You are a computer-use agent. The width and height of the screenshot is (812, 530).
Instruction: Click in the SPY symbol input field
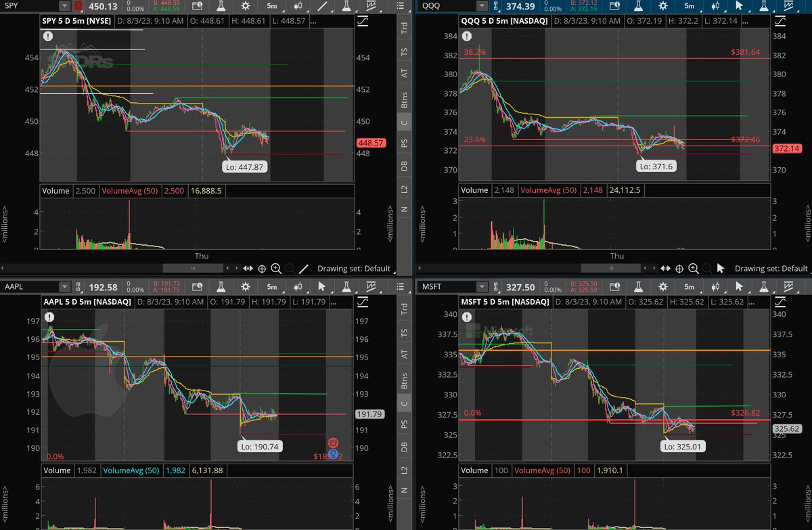30,6
